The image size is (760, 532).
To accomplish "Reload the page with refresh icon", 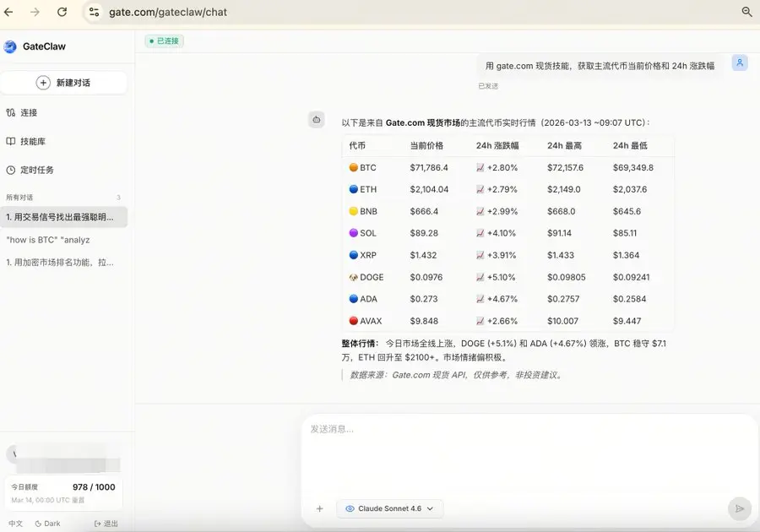I will pyautogui.click(x=62, y=12).
